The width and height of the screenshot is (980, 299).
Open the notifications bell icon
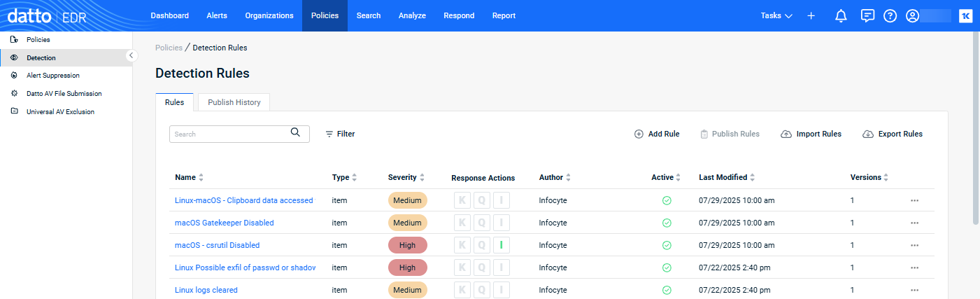841,15
